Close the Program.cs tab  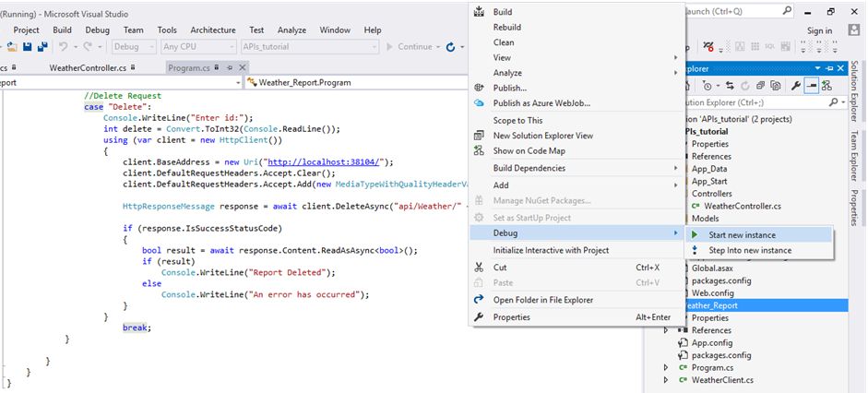tap(242, 67)
